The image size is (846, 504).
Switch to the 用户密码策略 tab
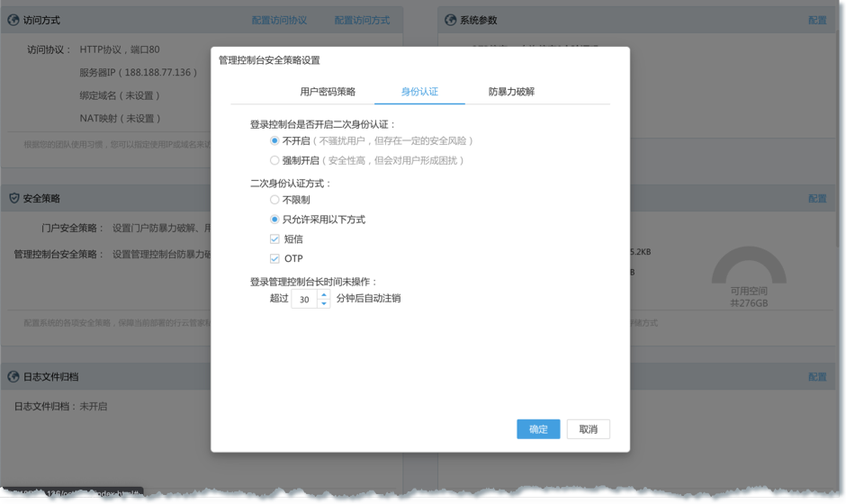(328, 92)
